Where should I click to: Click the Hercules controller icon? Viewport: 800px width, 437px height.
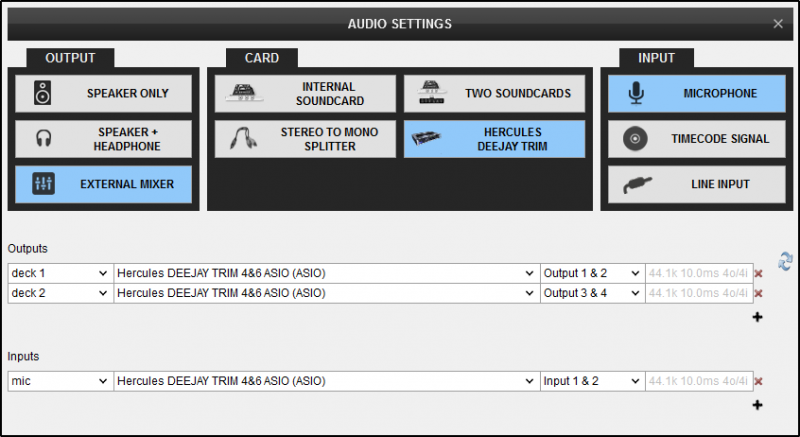tap(426, 138)
